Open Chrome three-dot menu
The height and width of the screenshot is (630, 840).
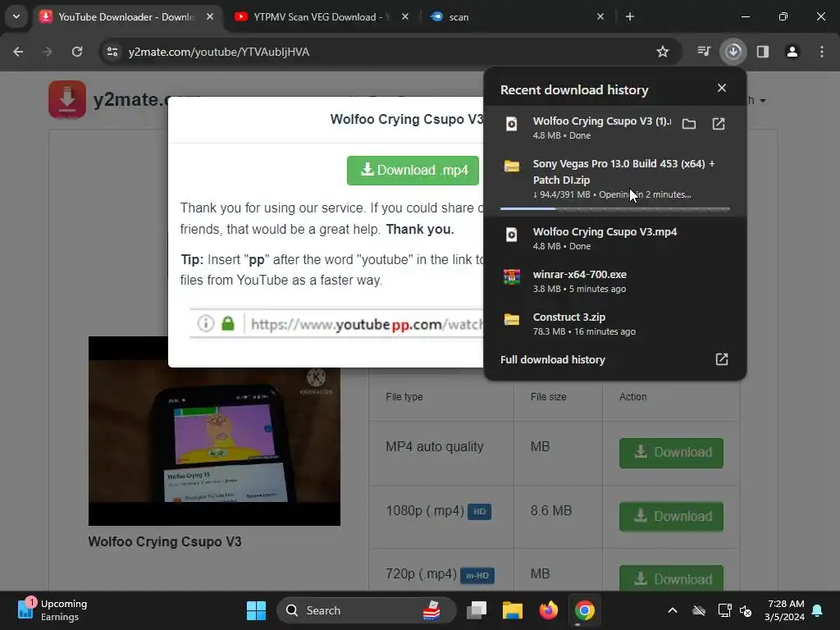click(822, 52)
